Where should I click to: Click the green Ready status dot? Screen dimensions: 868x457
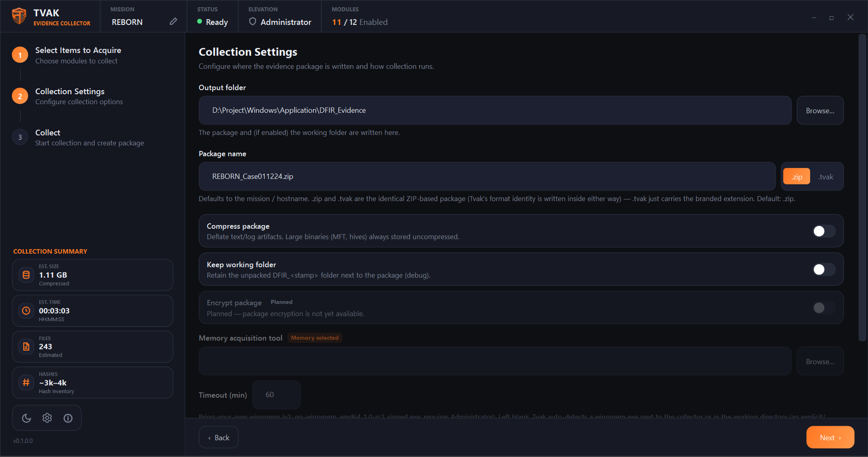(200, 21)
